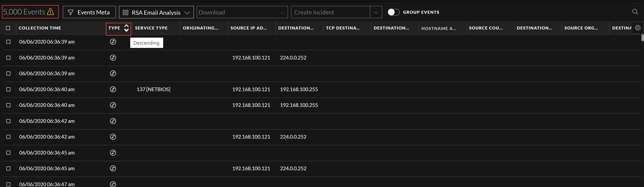Open the Events Meta panel button
Image resolution: width=644 pixels, height=187 pixels.
tap(89, 12)
